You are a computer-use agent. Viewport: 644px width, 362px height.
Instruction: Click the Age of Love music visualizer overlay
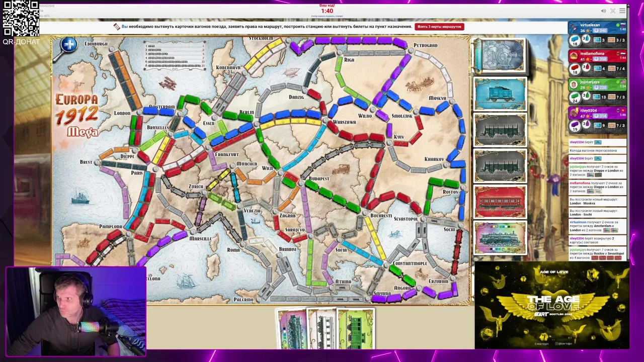551,305
